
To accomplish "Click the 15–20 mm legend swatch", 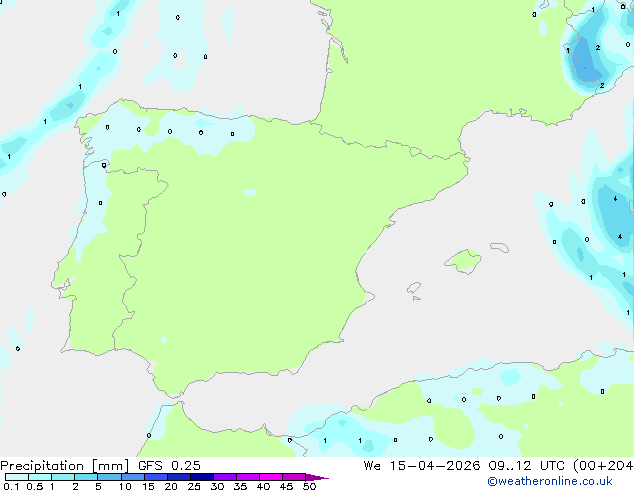I will [156, 477].
